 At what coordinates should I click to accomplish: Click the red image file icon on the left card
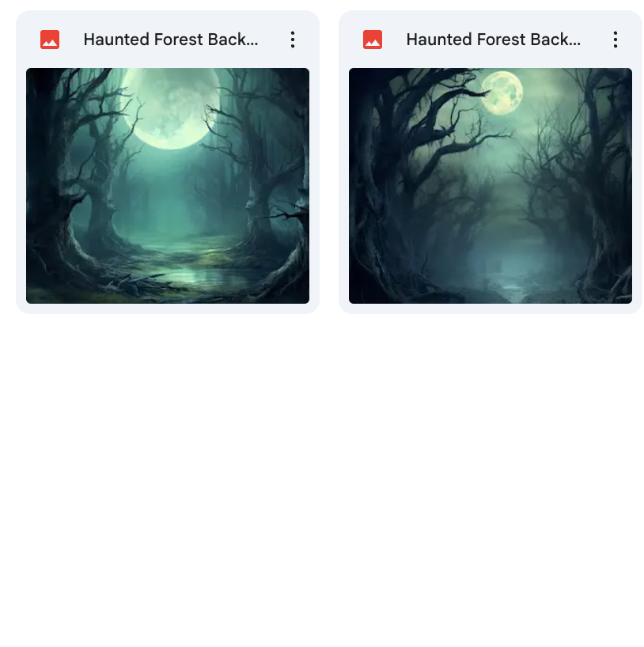coord(50,40)
